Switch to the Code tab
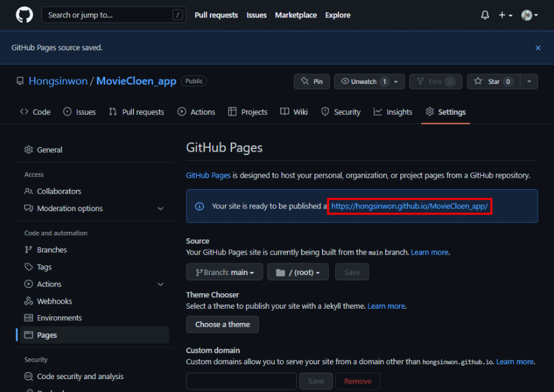Screen dimensions: 554x392 (35, 112)
